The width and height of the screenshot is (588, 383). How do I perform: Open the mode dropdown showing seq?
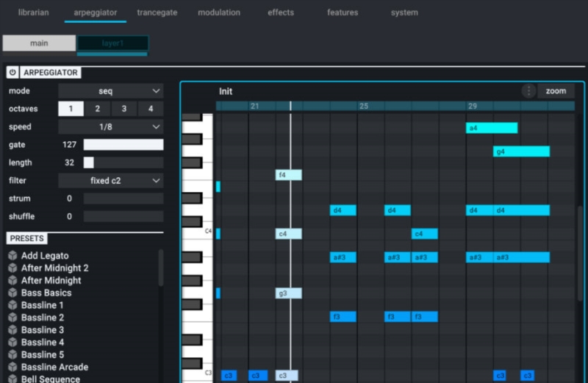111,90
